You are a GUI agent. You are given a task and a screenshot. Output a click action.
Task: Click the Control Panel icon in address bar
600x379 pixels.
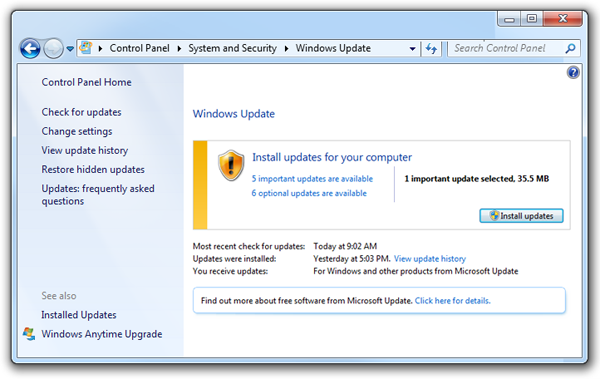pos(86,48)
